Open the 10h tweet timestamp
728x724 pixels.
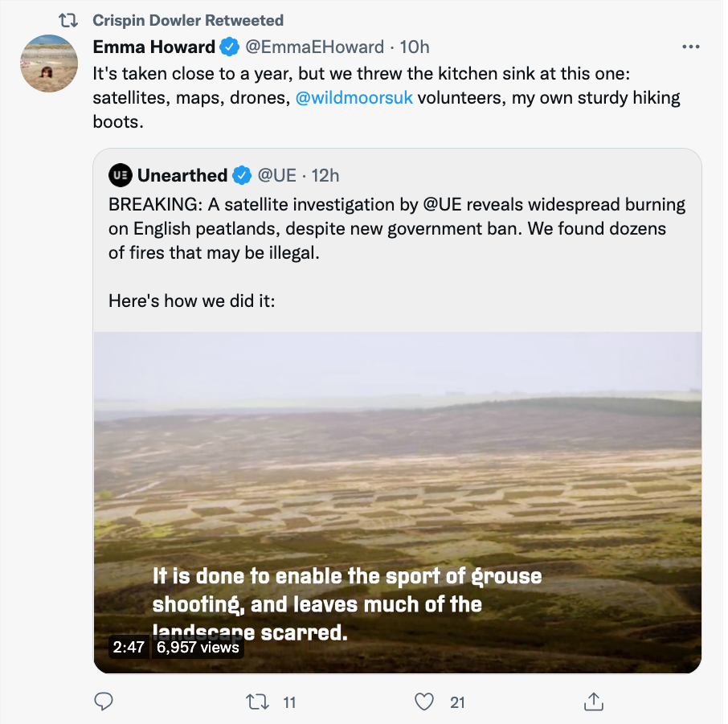point(415,47)
